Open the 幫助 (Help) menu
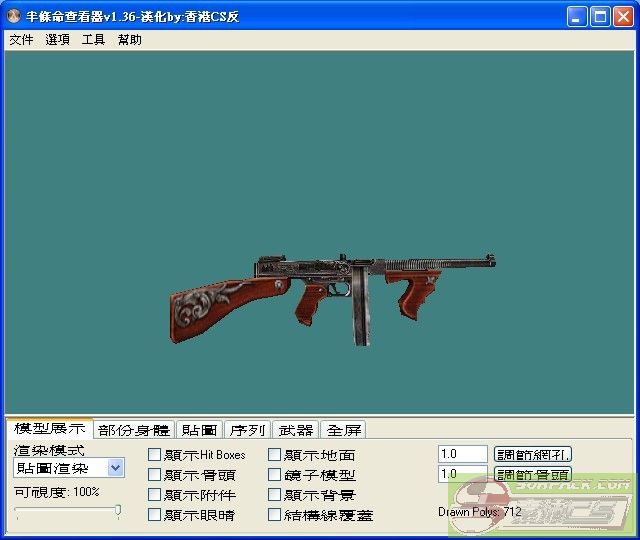This screenshot has height=540, width=640. (129, 40)
